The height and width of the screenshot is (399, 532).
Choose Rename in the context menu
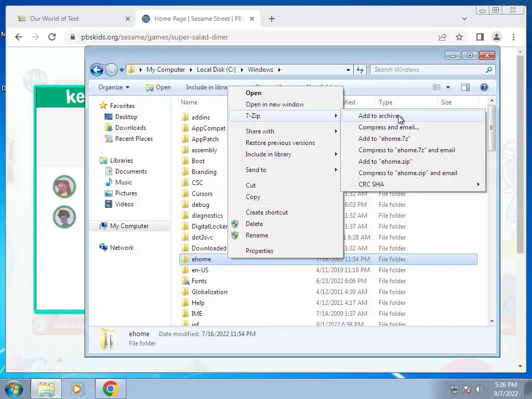[x=286, y=235]
